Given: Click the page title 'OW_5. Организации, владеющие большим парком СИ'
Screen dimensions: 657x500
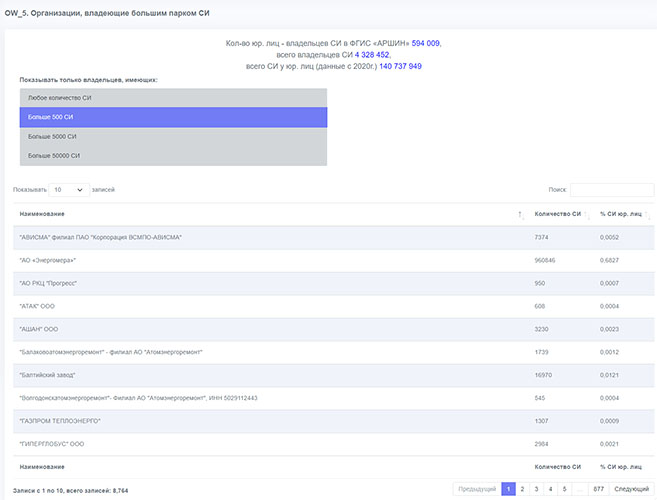Looking at the screenshot, I should click(x=107, y=13).
